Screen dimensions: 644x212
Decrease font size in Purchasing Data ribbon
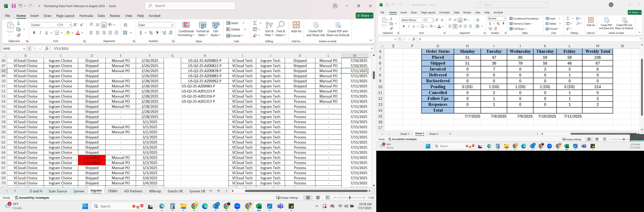82,25
